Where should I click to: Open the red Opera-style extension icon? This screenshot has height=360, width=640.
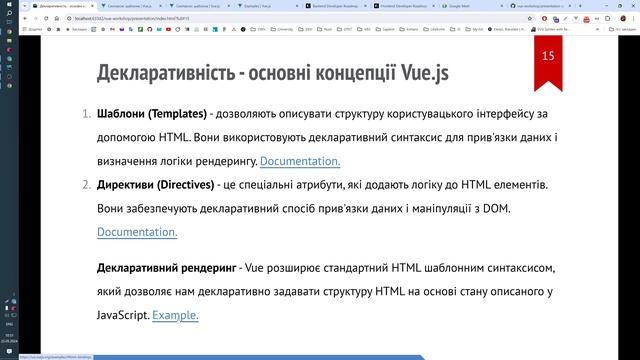coord(544,18)
